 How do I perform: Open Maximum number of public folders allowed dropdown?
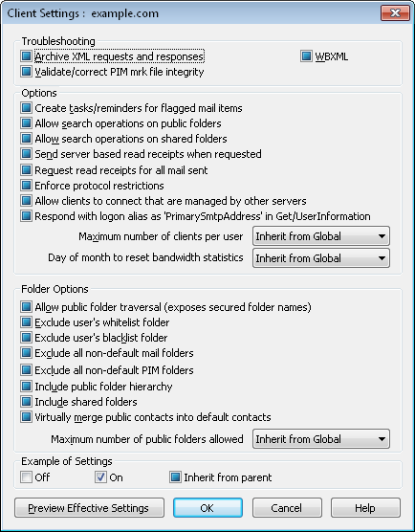[x=321, y=439]
